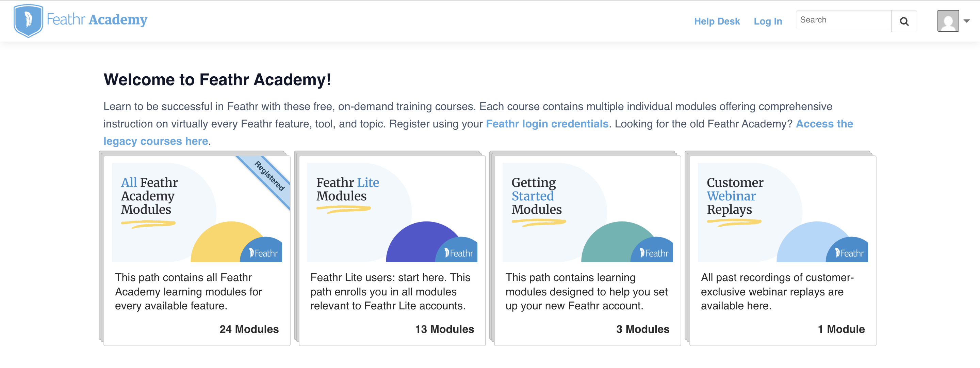The width and height of the screenshot is (980, 368).
Task: Click the 3 Modules count label
Action: coord(642,329)
